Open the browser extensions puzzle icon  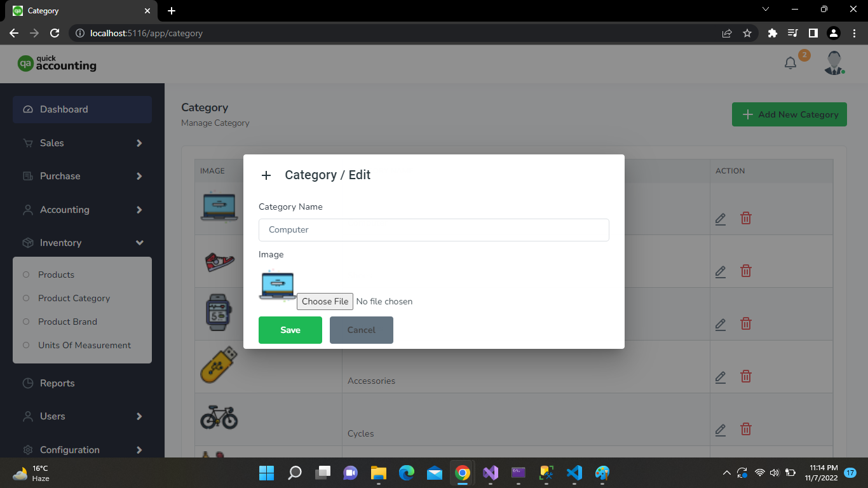(772, 33)
